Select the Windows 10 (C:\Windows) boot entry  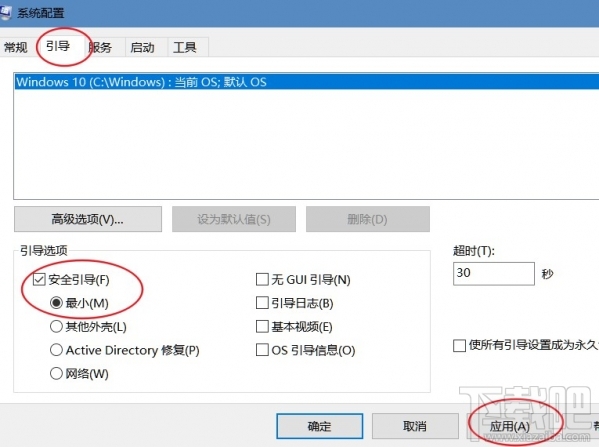coord(307,82)
